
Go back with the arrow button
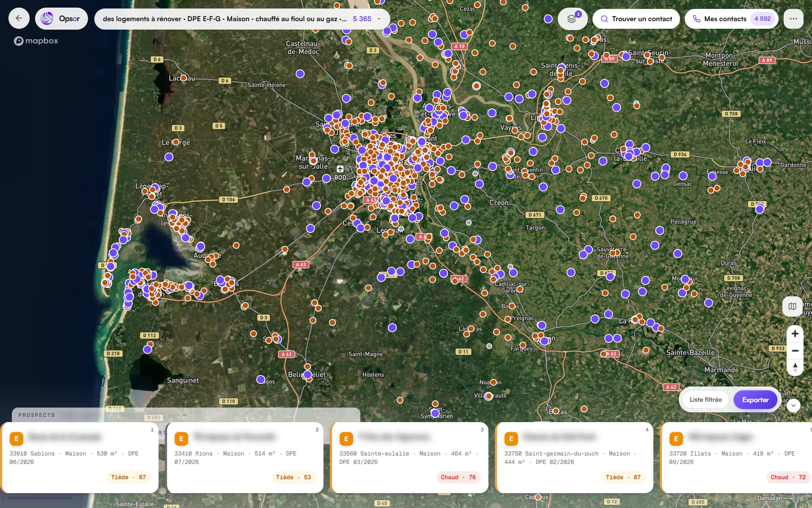(x=19, y=18)
